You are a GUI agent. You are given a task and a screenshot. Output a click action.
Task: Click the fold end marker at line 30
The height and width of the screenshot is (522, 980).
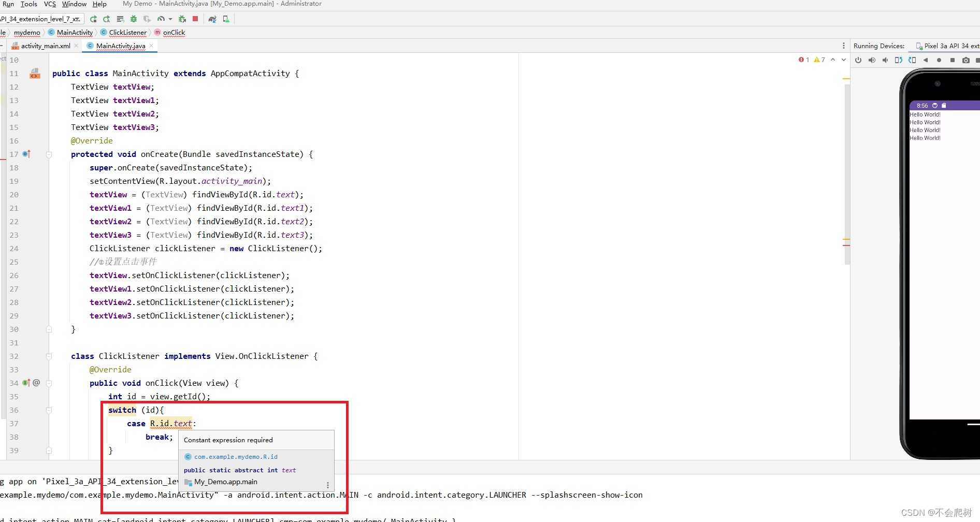click(49, 329)
